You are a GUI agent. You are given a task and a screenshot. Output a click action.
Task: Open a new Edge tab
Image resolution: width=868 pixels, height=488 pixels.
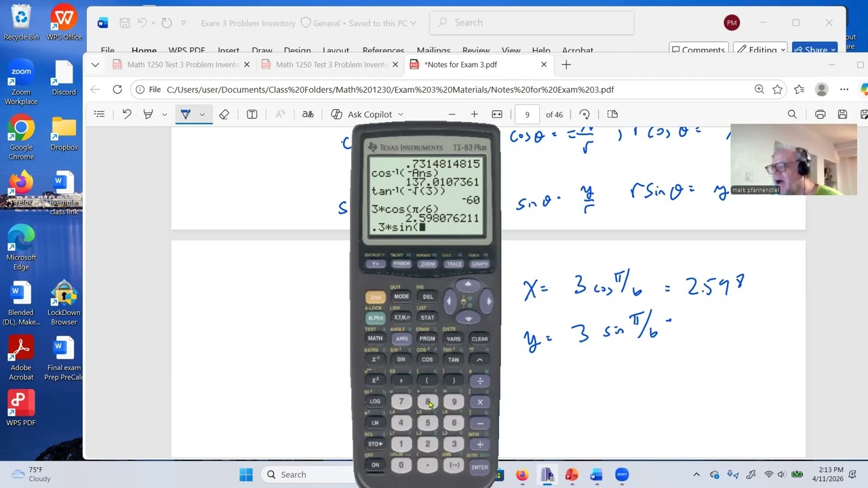click(x=566, y=64)
